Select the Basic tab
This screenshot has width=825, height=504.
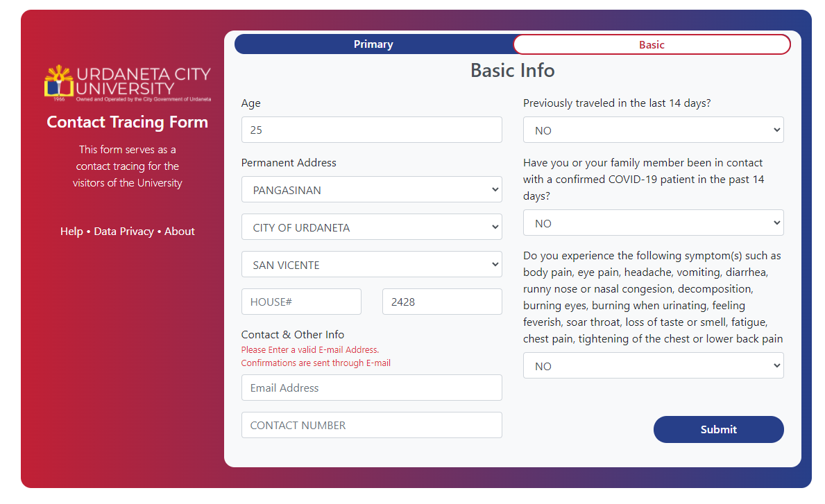pos(652,45)
